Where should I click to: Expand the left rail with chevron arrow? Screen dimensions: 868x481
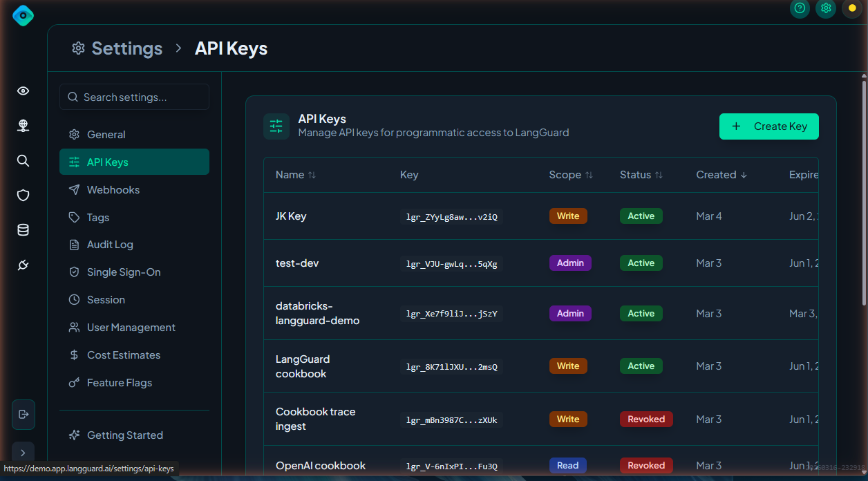[x=23, y=453]
